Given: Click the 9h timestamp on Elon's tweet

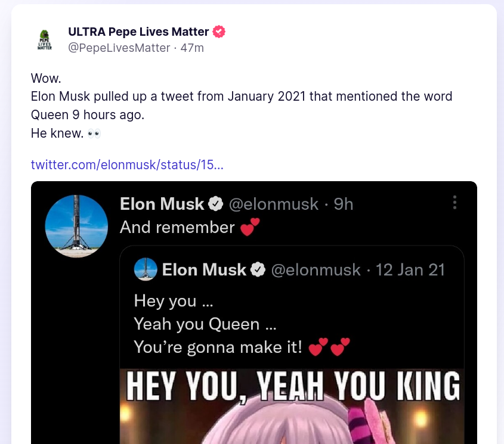Looking at the screenshot, I should 344,204.
